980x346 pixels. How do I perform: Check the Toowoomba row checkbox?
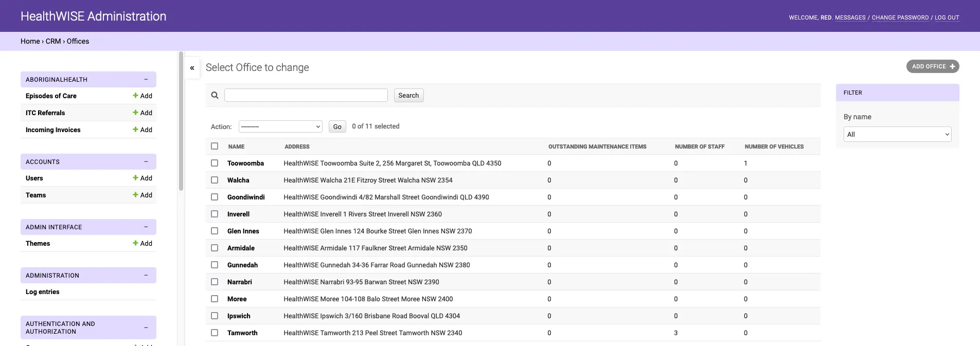tap(215, 163)
